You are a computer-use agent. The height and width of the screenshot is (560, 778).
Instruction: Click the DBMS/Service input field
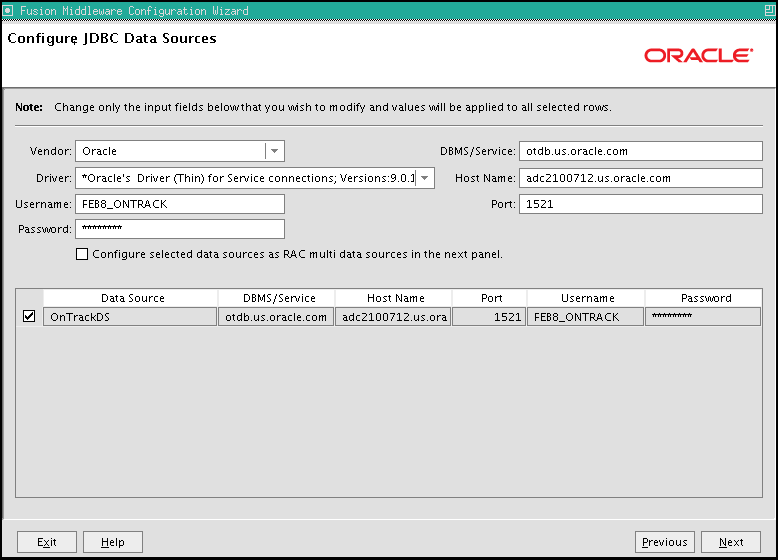point(641,151)
